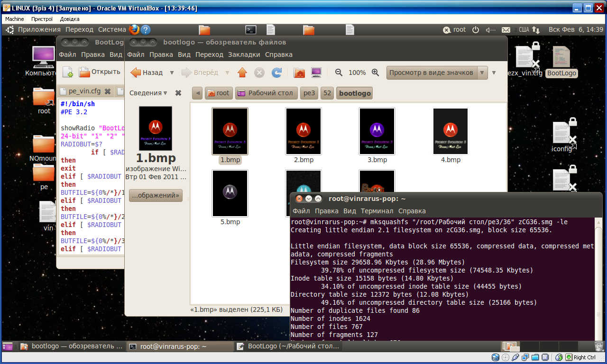Image resolution: width=607 pixels, height=364 pixels.
Task: Reload the bootlogo folder view
Action: [276, 73]
